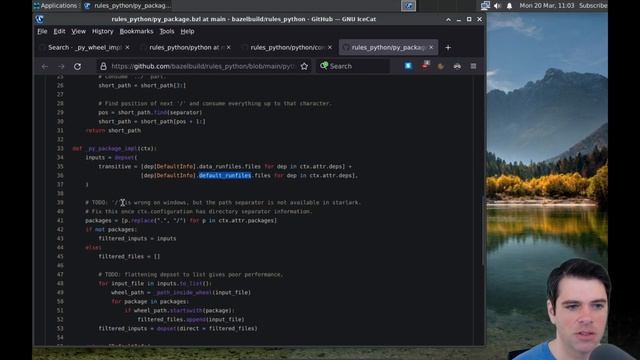Open a new browser tab with plus
Screen dimensions: 640x360
[448, 48]
